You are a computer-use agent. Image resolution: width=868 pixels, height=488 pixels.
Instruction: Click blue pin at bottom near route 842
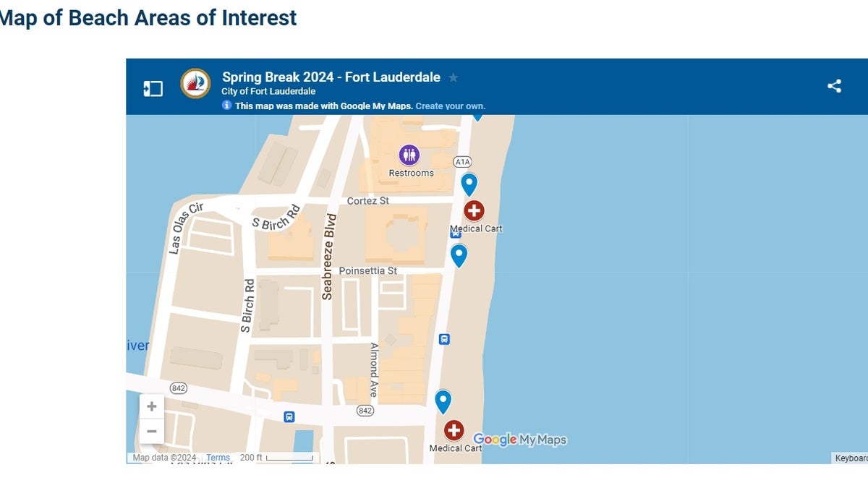(x=443, y=402)
